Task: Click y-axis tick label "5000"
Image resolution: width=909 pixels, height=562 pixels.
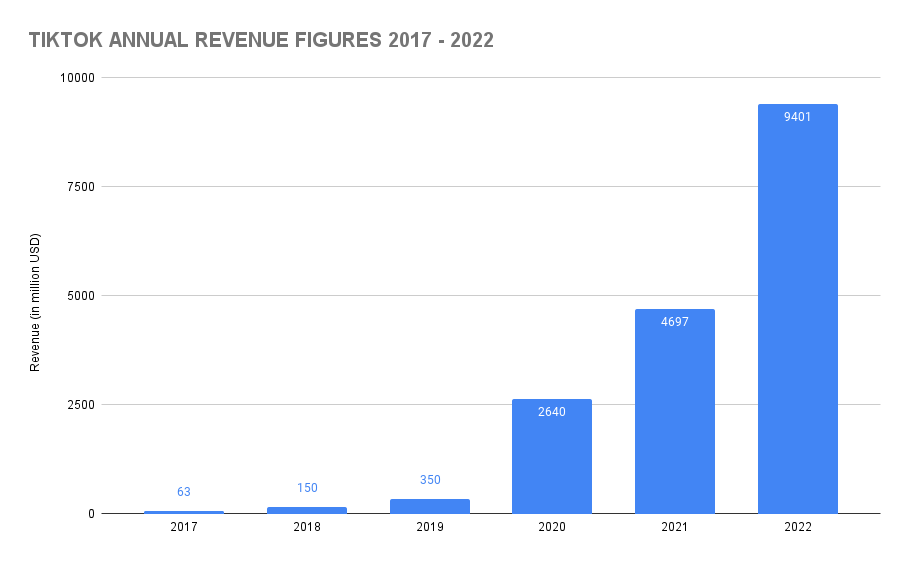Action: pos(81,296)
